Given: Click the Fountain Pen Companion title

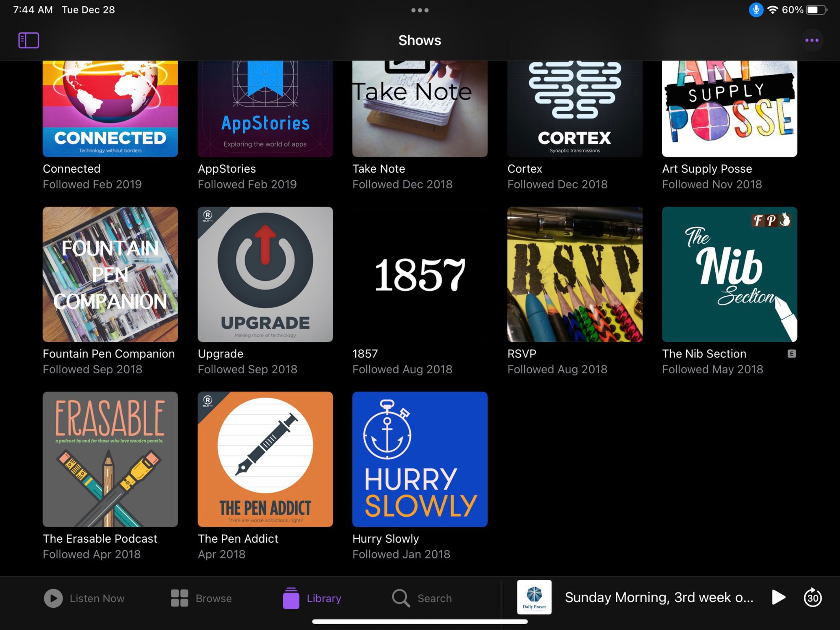Looking at the screenshot, I should point(108,354).
